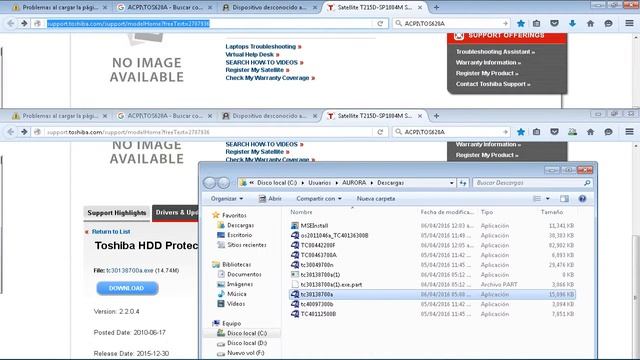Select Descargas under Favoritos in Explorer sidebar
The width and height of the screenshot is (640, 360).
240,225
